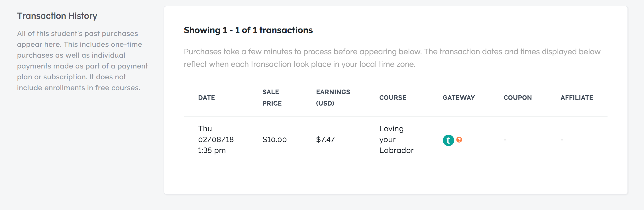
Task: Click the $10.00 sale price value
Action: click(x=274, y=140)
